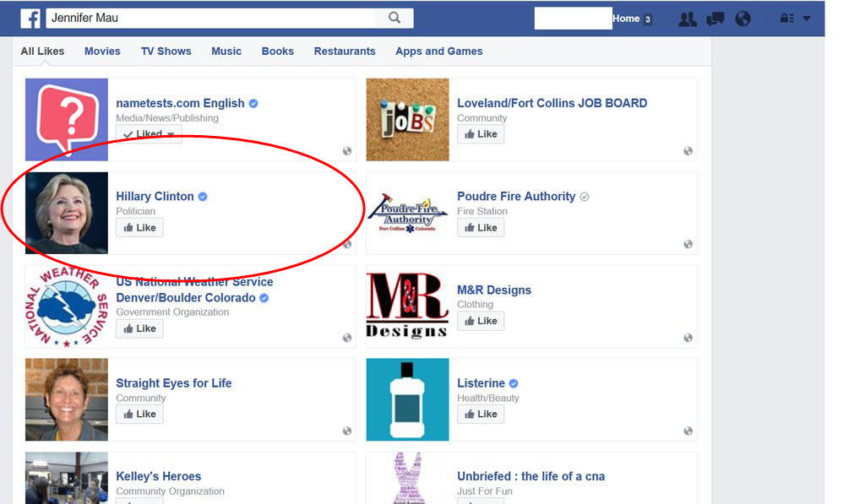865x504 pixels.
Task: Click the search magnifier icon
Action: tap(394, 18)
